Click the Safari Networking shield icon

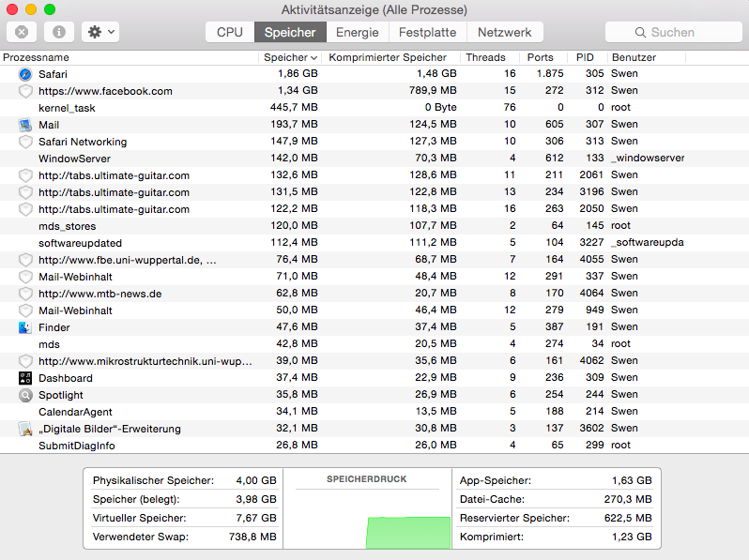tap(25, 142)
